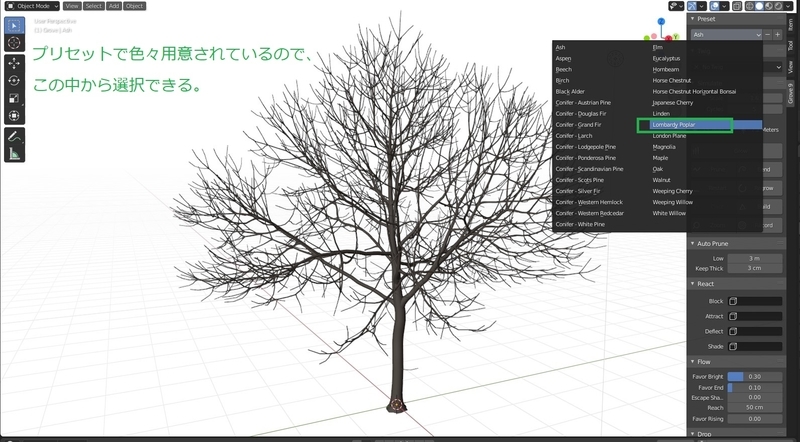The height and width of the screenshot is (442, 800).
Task: Switch to Material Preview shading
Action: 769,6
